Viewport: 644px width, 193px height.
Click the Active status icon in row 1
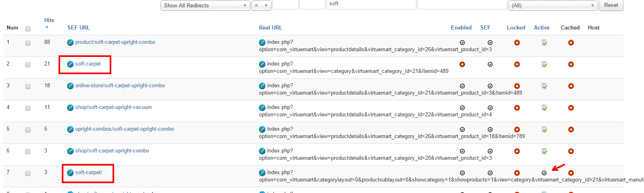[x=544, y=43]
